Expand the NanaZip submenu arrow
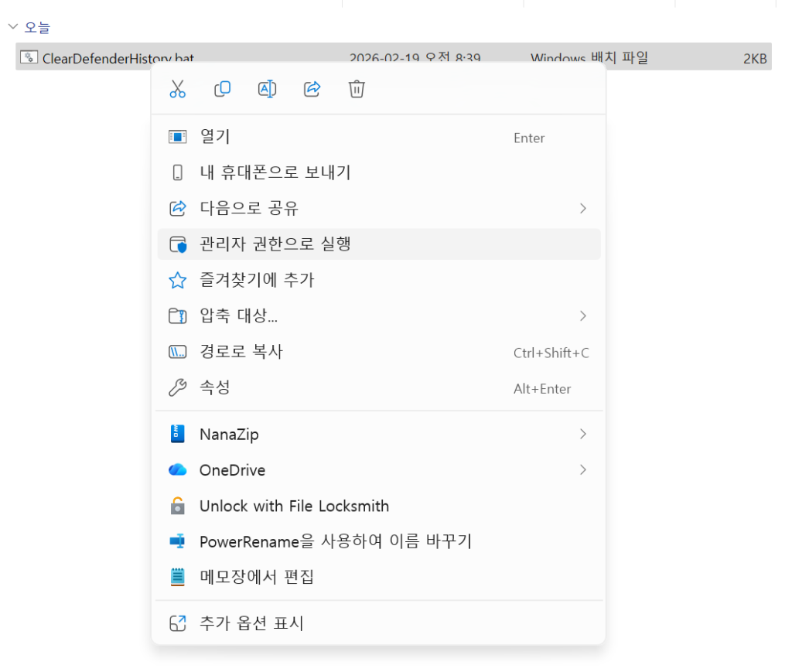Image resolution: width=792 pixels, height=672 pixels. click(x=582, y=435)
